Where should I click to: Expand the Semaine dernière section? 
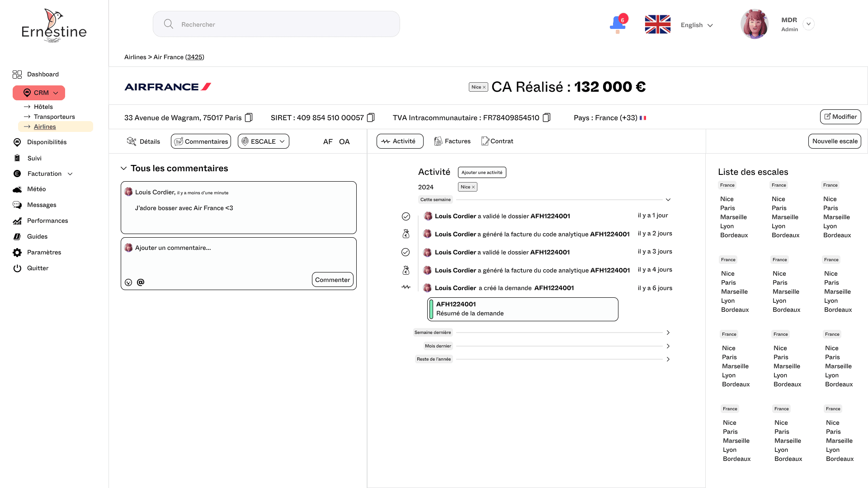(x=668, y=333)
